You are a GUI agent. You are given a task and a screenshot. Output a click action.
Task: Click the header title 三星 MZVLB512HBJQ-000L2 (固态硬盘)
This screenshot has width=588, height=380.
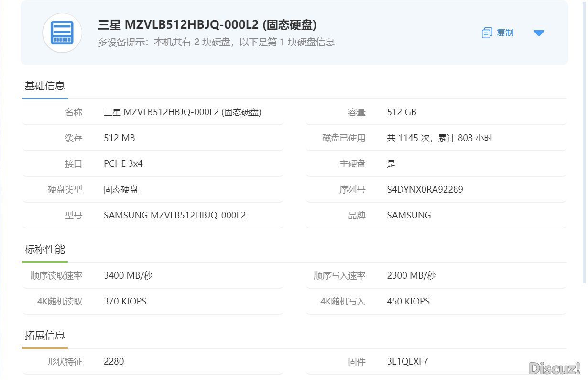(x=207, y=25)
